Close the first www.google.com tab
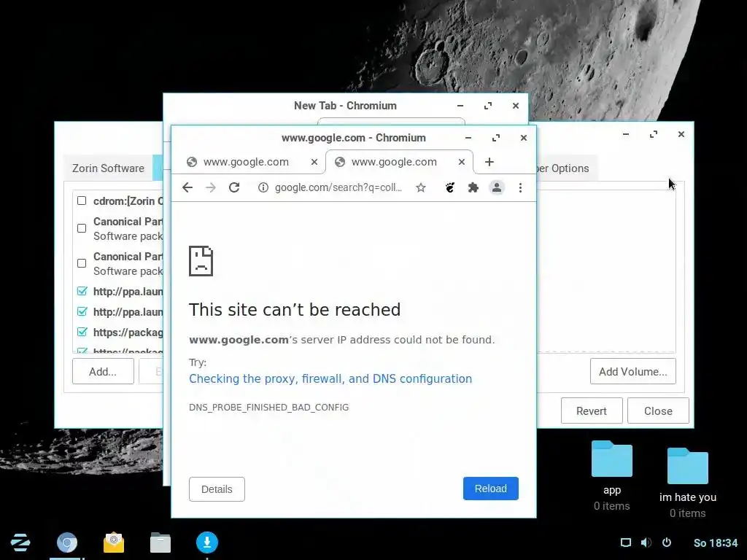The width and height of the screenshot is (747, 560). tap(314, 162)
